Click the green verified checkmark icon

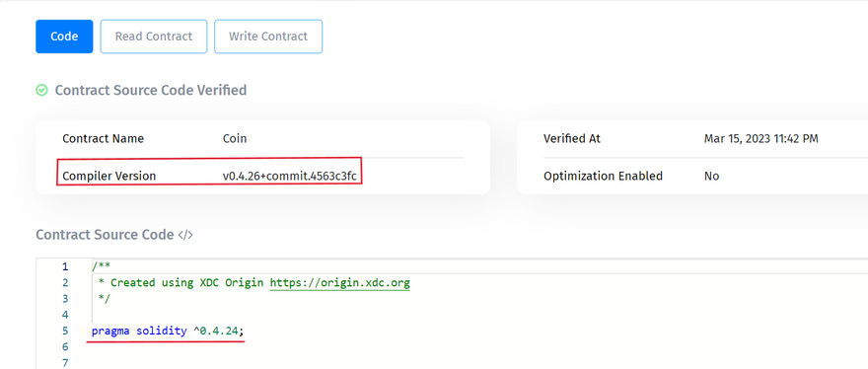[41, 91]
